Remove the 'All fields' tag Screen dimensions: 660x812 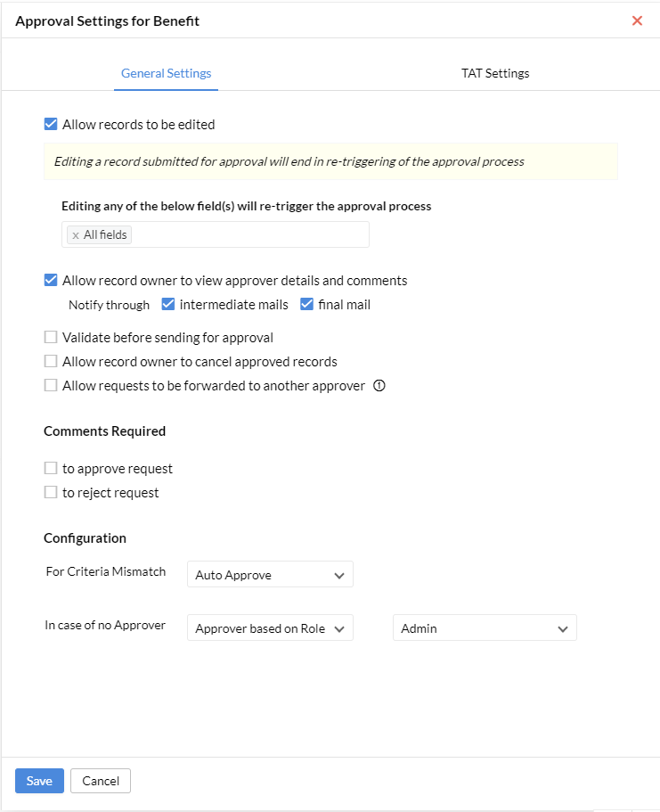[x=76, y=235]
